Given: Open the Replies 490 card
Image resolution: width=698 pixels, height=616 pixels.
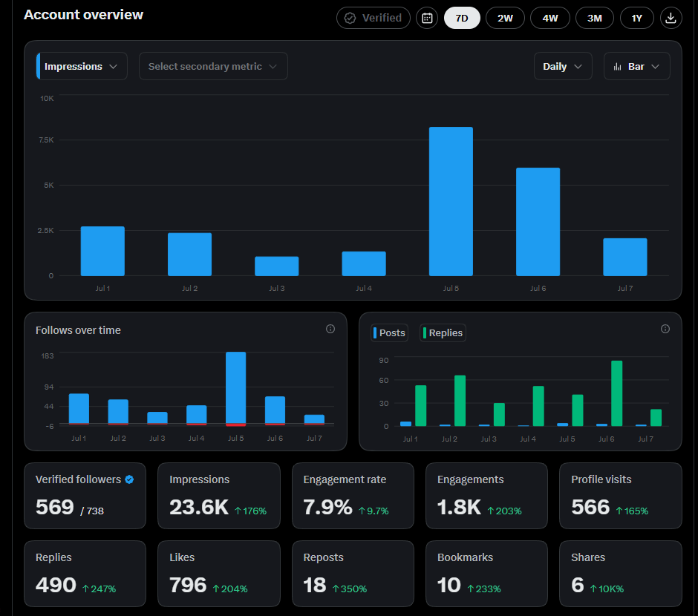Looking at the screenshot, I should pyautogui.click(x=85, y=574).
